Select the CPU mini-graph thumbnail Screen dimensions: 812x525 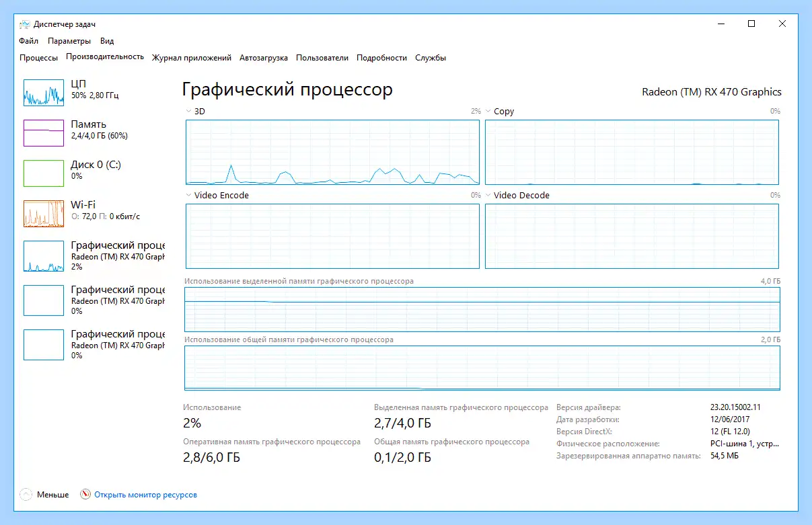(43, 93)
